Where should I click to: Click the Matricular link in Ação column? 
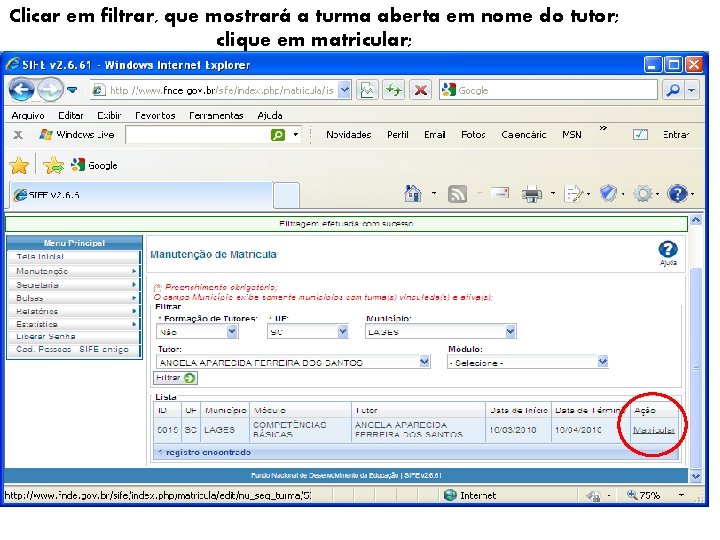pyautogui.click(x=654, y=430)
